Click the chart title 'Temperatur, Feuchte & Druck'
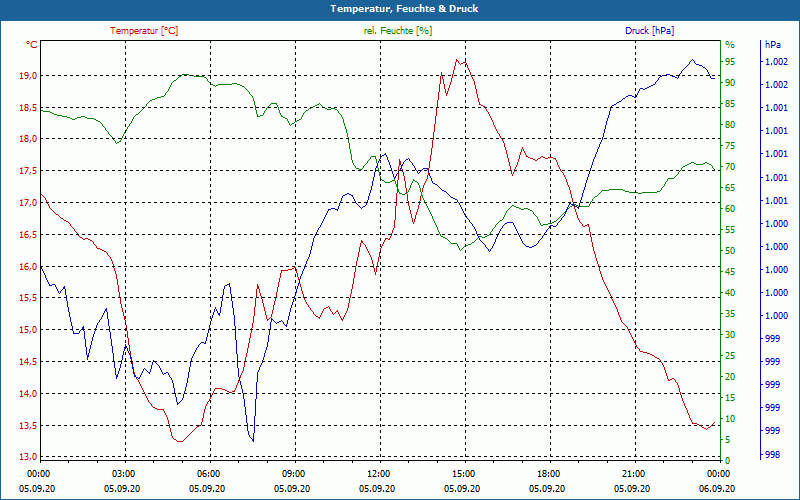Viewport: 800px width, 500px height. 404,9
